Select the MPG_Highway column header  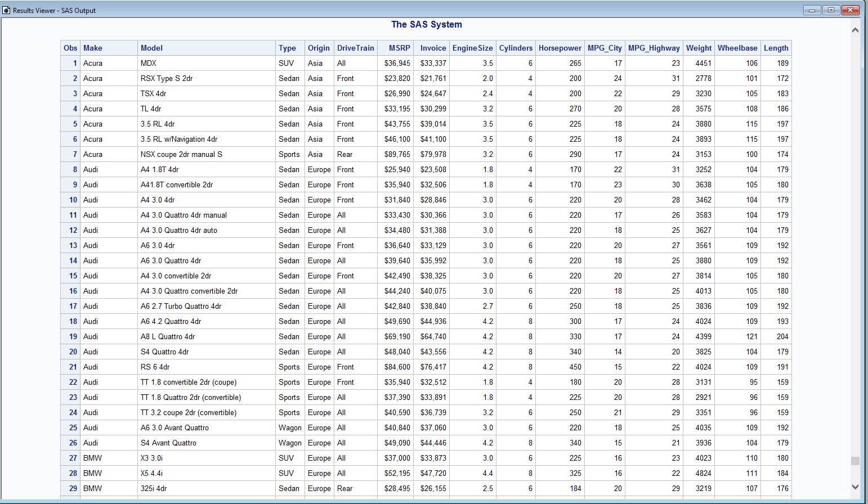pos(654,48)
